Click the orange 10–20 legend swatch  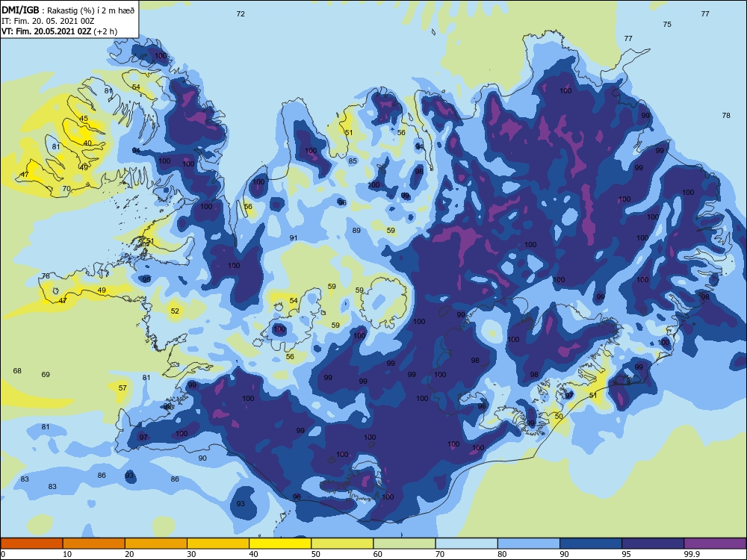pyautogui.click(x=94, y=544)
